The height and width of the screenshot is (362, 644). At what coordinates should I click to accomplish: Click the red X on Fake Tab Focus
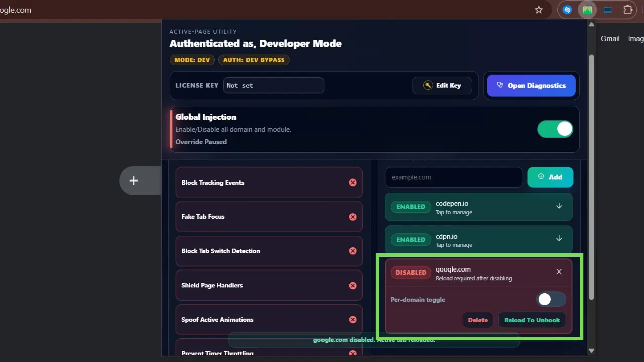pyautogui.click(x=353, y=217)
